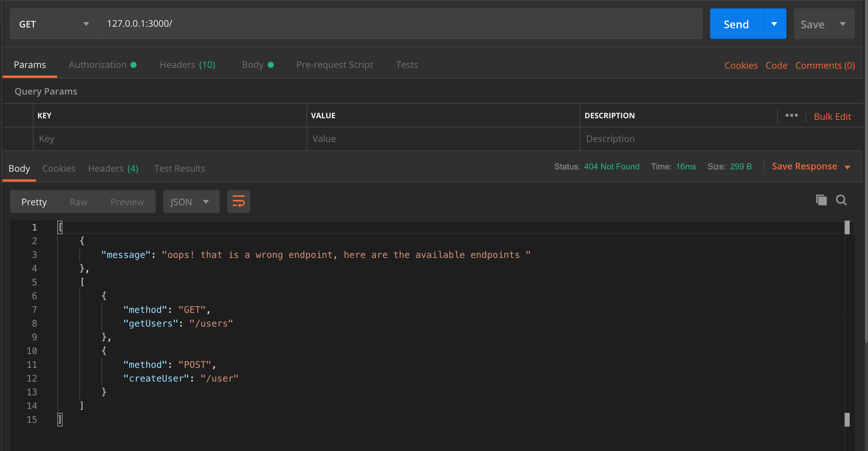This screenshot has width=868, height=451.
Task: Open search in the response body
Action: 841,200
